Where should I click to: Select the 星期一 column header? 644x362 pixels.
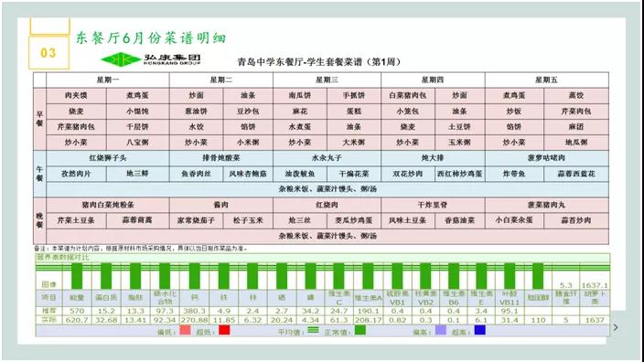pyautogui.click(x=108, y=80)
